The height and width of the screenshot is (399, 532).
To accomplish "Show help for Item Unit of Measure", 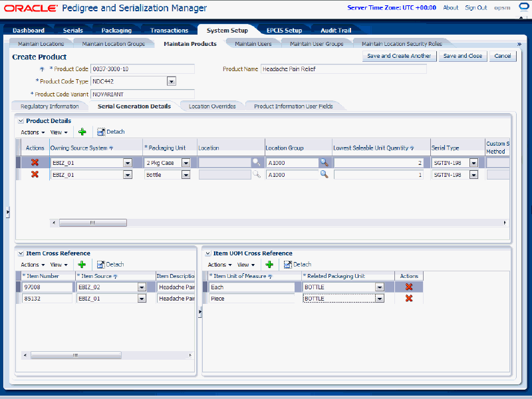I will (270, 277).
